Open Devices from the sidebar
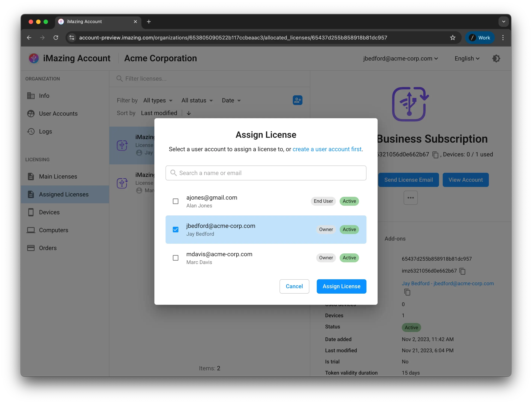The height and width of the screenshot is (404, 532). click(49, 212)
